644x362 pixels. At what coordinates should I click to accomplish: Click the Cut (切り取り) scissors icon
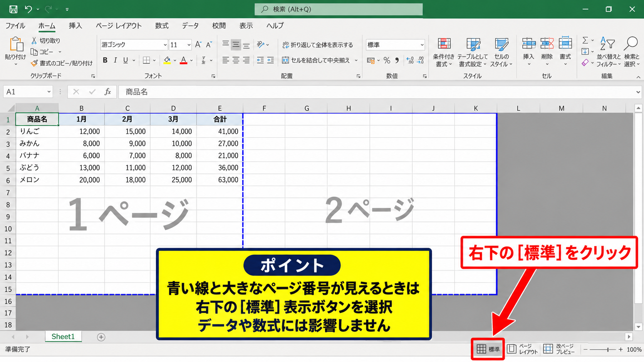34,40
